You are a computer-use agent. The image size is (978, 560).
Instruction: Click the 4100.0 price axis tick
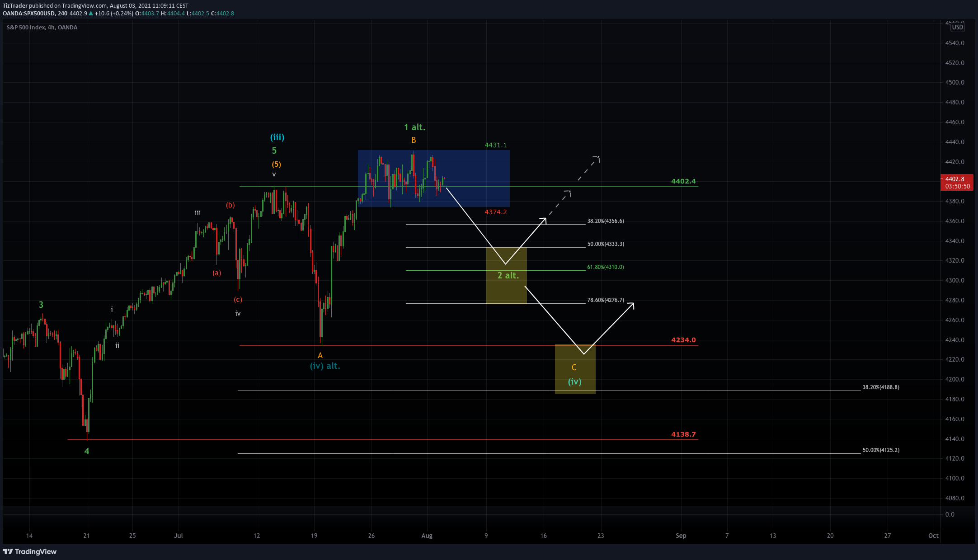tap(954, 478)
